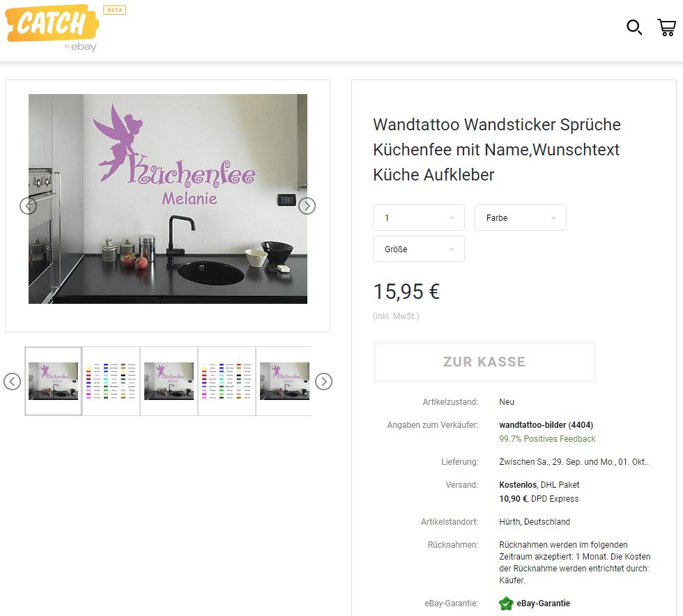
Task: Open the shopping cart
Action: (x=666, y=27)
